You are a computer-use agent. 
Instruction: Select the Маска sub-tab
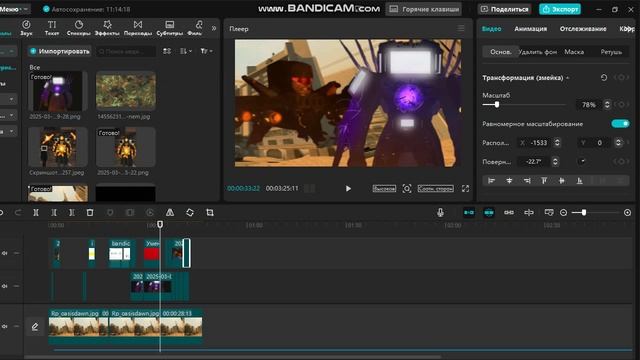pyautogui.click(x=574, y=52)
